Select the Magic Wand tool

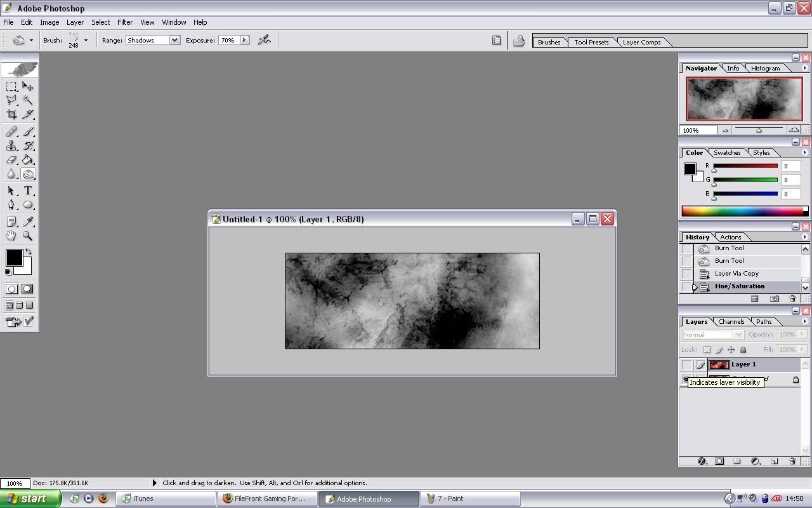tap(28, 100)
